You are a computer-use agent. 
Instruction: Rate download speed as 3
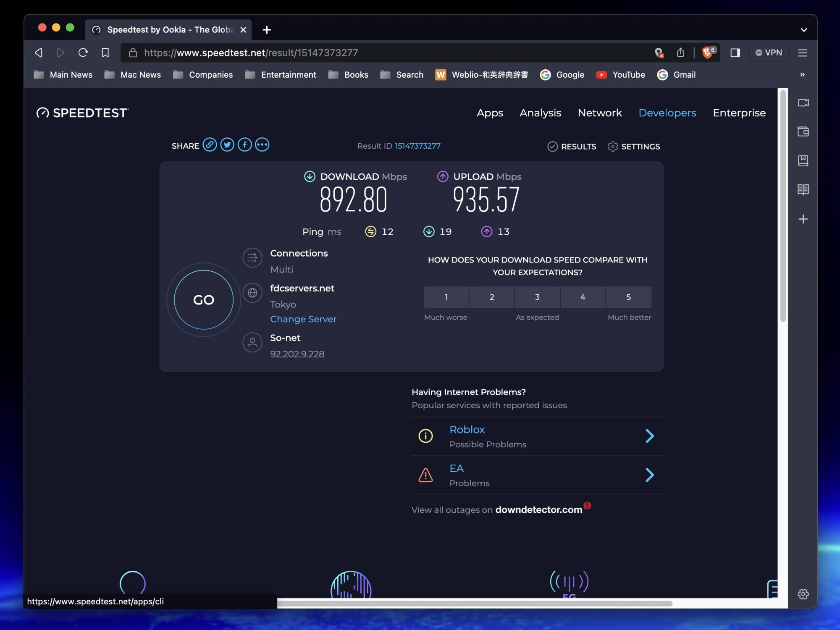[x=537, y=297]
